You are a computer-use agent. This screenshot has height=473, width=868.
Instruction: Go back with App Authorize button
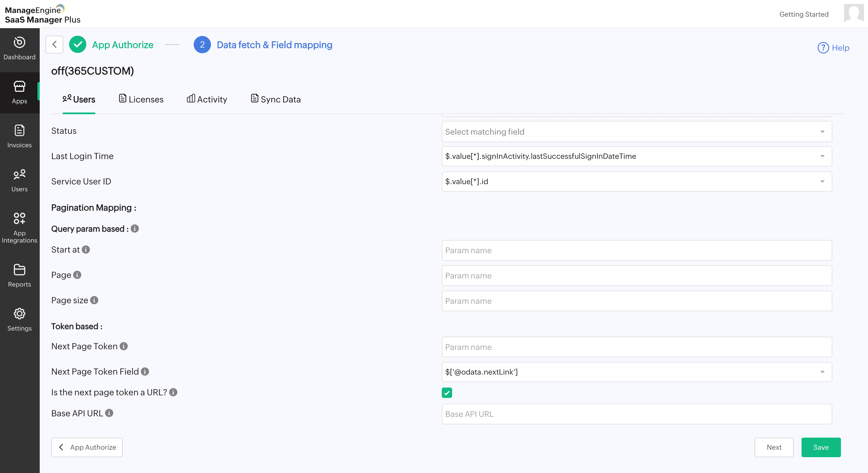click(x=87, y=447)
